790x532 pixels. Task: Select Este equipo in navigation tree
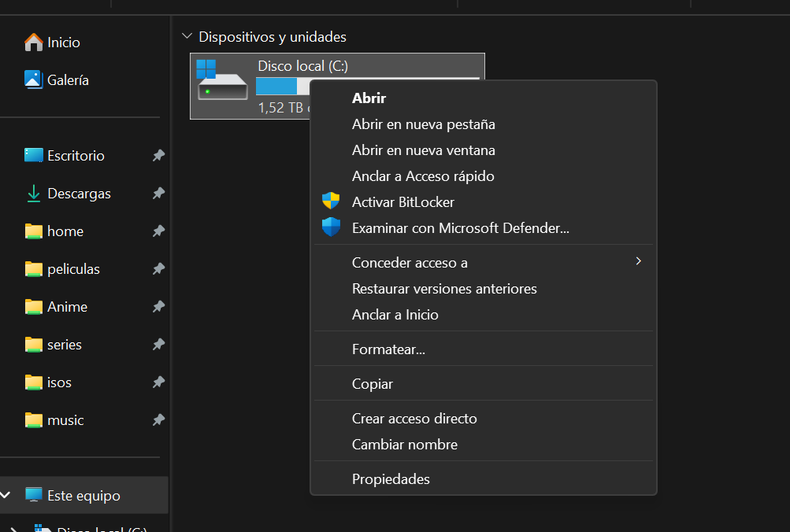[83, 495]
